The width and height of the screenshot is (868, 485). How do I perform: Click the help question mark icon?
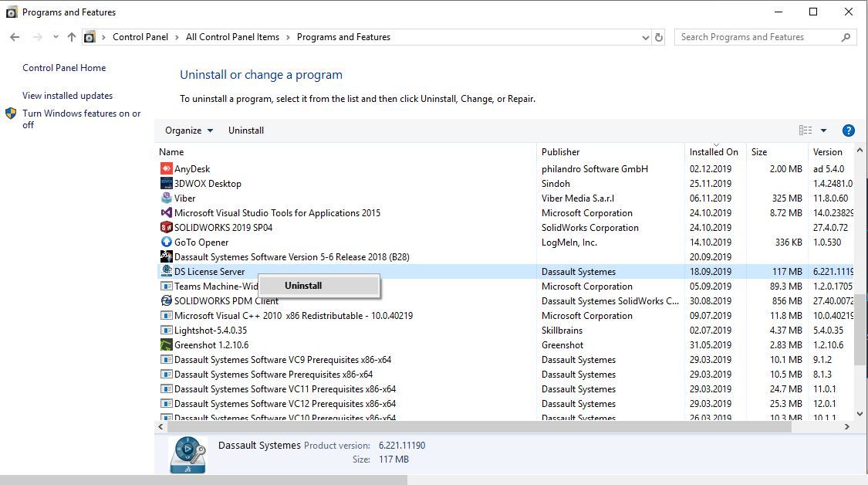(848, 131)
